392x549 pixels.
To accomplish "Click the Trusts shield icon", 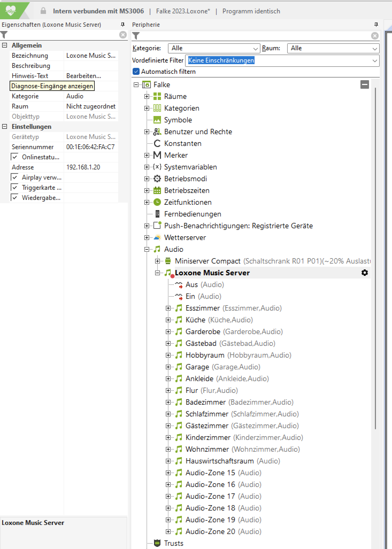I will [157, 543].
